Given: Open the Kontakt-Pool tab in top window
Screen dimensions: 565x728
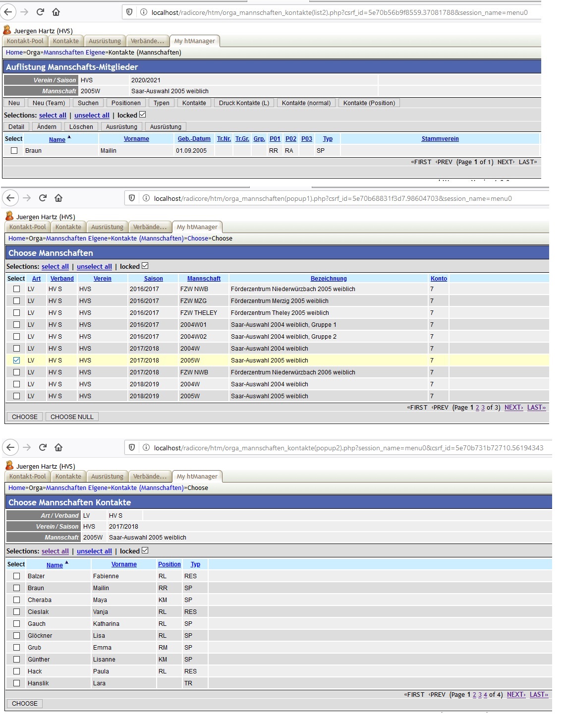Looking at the screenshot, I should coord(25,41).
